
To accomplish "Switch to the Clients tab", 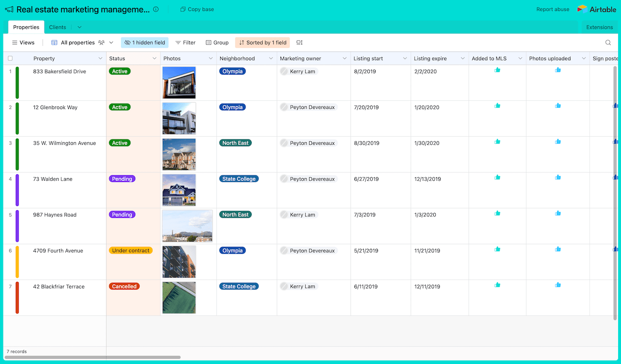I will [x=58, y=27].
